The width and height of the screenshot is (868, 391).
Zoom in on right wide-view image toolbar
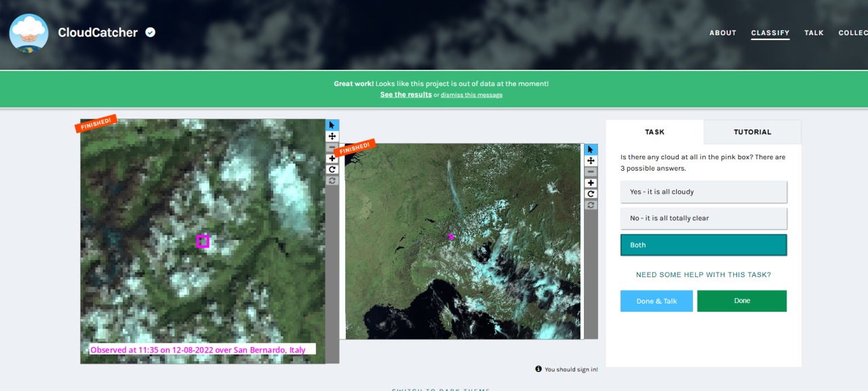591,183
